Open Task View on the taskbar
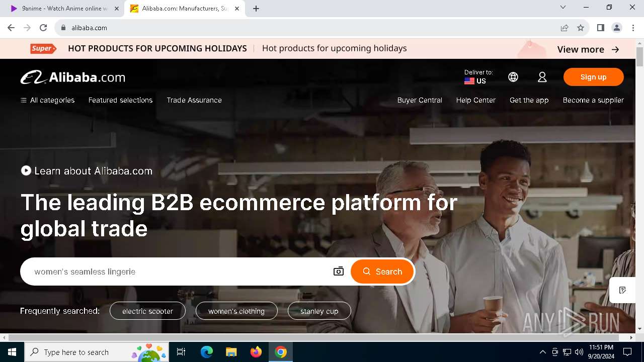 (x=181, y=352)
